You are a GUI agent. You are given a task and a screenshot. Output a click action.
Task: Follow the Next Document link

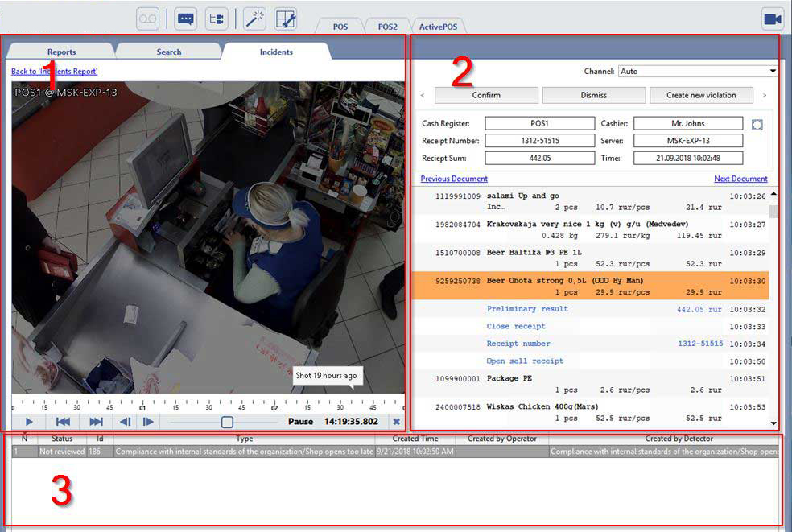[740, 179]
